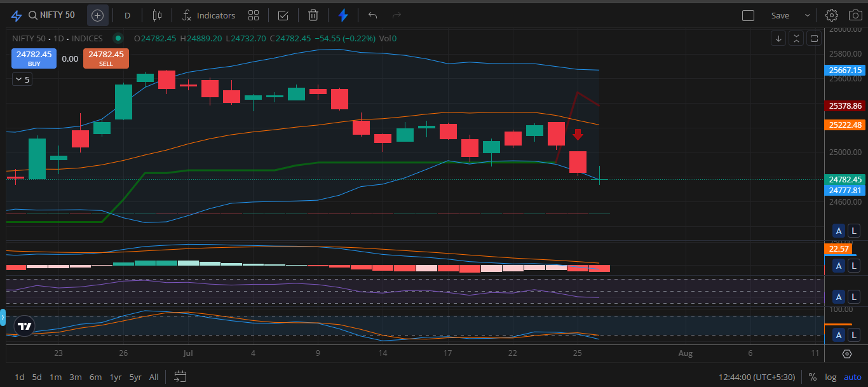Viewport: 868px width, 387px height.
Task: Click the down arrow pane button
Action: [779, 39]
